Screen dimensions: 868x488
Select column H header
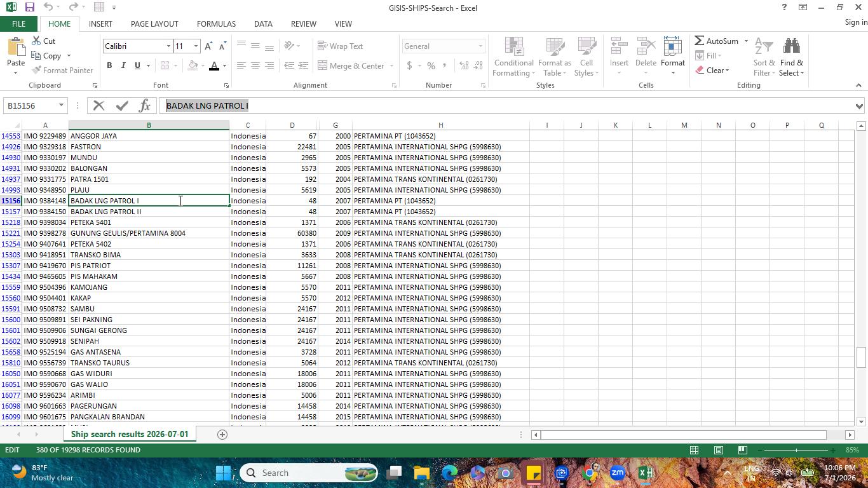pos(440,125)
